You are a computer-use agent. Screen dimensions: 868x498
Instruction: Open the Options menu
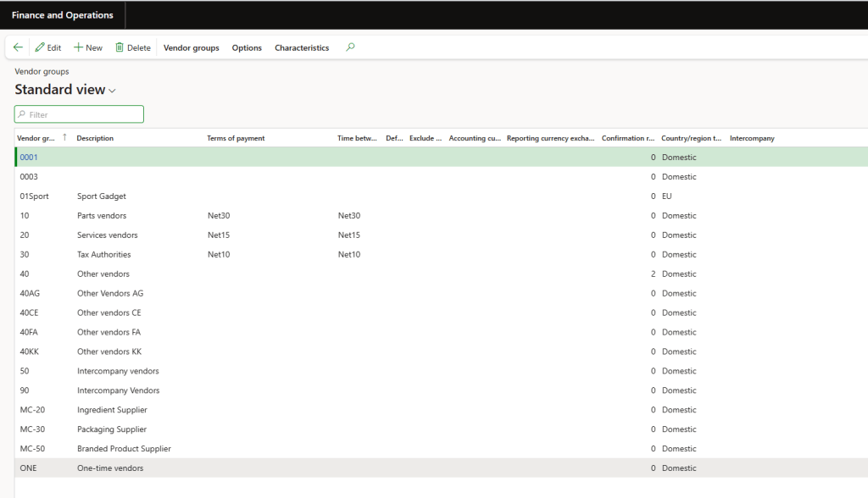coord(247,47)
